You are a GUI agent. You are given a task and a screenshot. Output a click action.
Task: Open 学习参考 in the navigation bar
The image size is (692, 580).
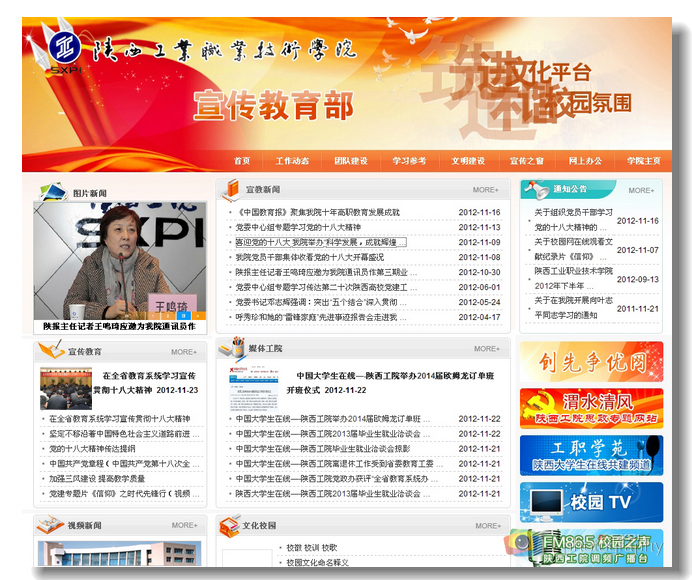coord(408,161)
